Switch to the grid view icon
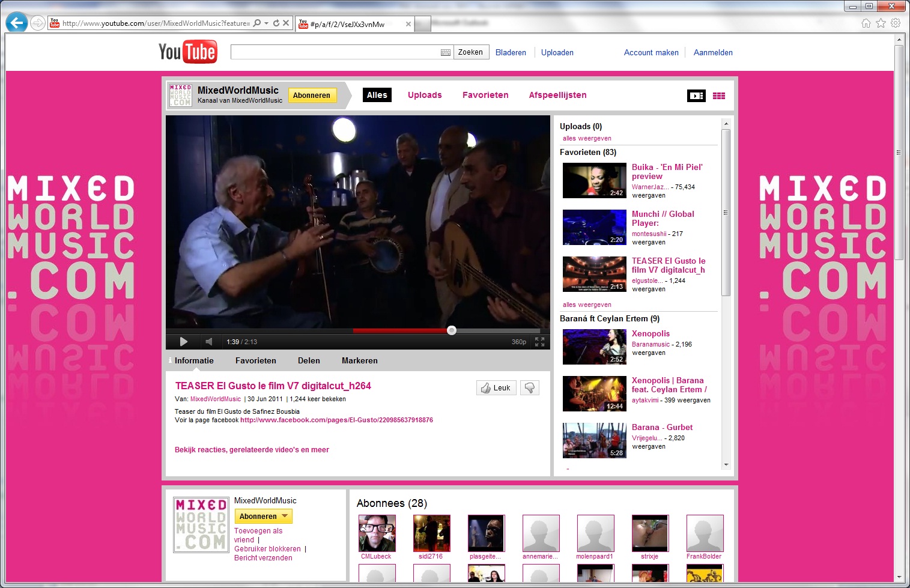Image resolution: width=910 pixels, height=588 pixels. pos(719,95)
